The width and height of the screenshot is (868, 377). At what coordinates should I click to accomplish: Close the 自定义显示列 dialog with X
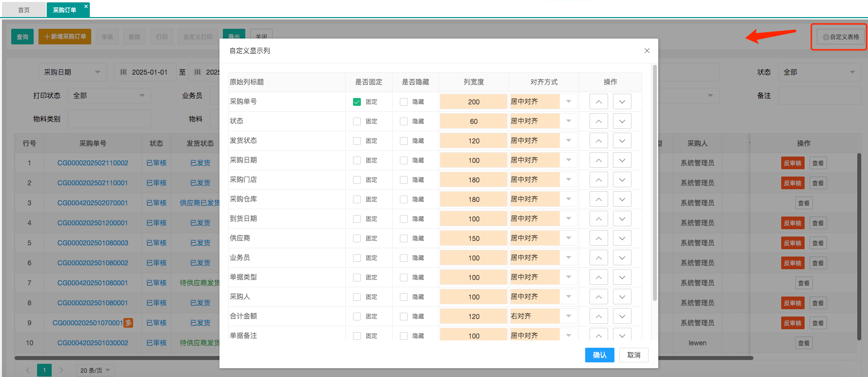[647, 51]
